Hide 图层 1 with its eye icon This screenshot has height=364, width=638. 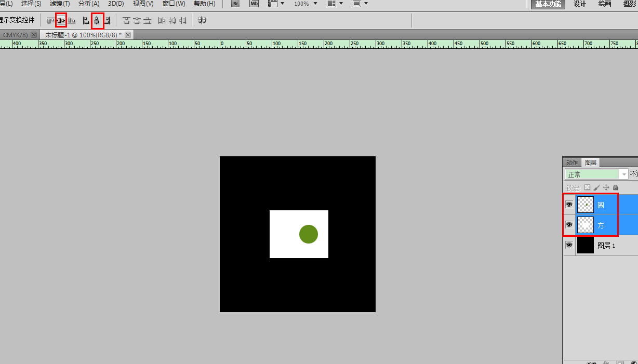569,245
